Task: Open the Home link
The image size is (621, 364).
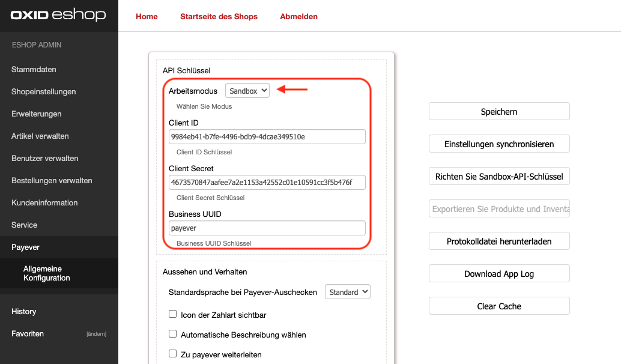Action: pyautogui.click(x=147, y=17)
